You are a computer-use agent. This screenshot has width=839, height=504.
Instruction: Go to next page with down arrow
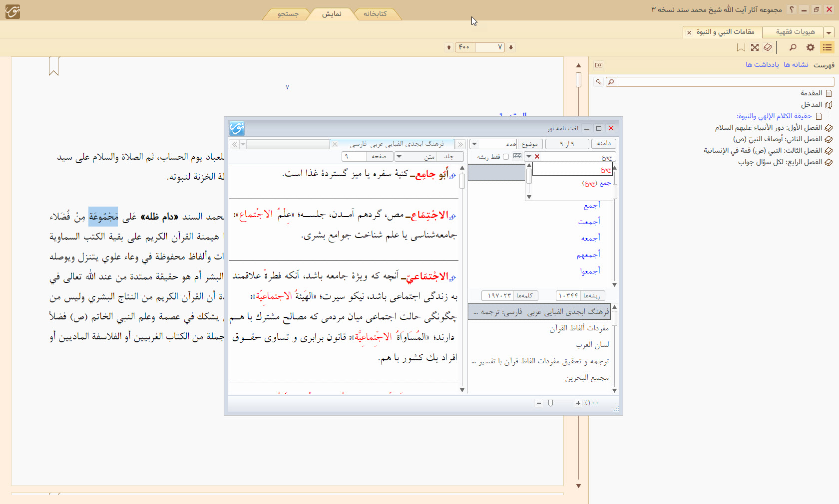tap(511, 47)
